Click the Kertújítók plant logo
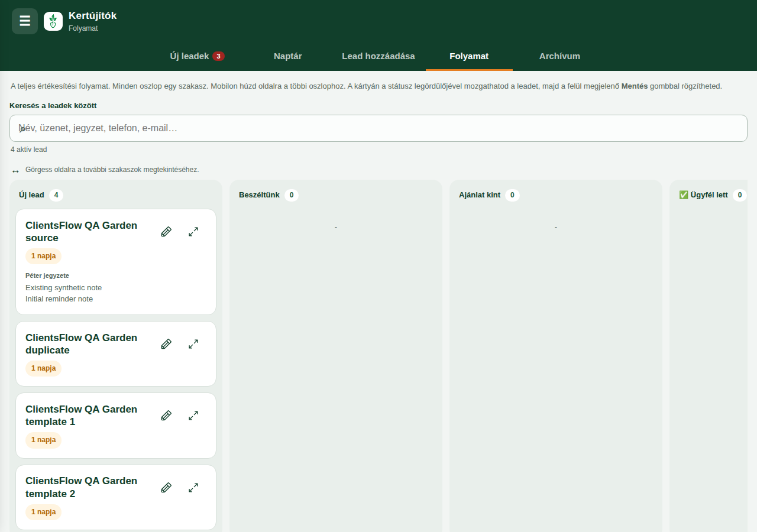This screenshot has height=532, width=757. tap(53, 21)
